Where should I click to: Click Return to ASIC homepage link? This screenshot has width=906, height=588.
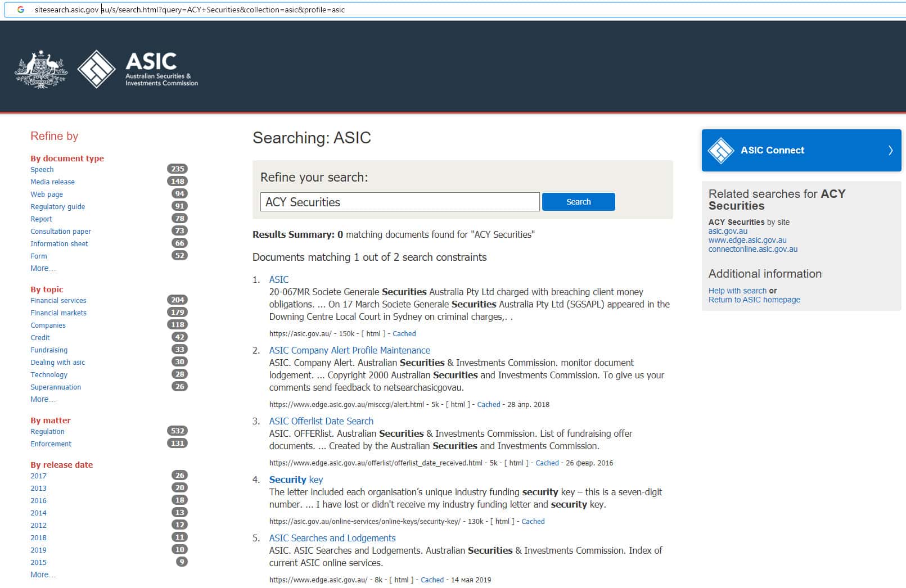pyautogui.click(x=754, y=300)
